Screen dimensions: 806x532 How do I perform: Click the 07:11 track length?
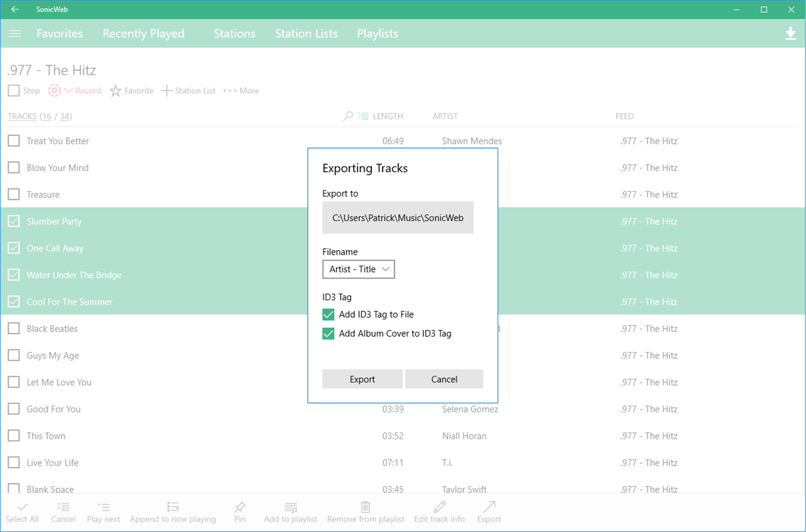tap(393, 462)
